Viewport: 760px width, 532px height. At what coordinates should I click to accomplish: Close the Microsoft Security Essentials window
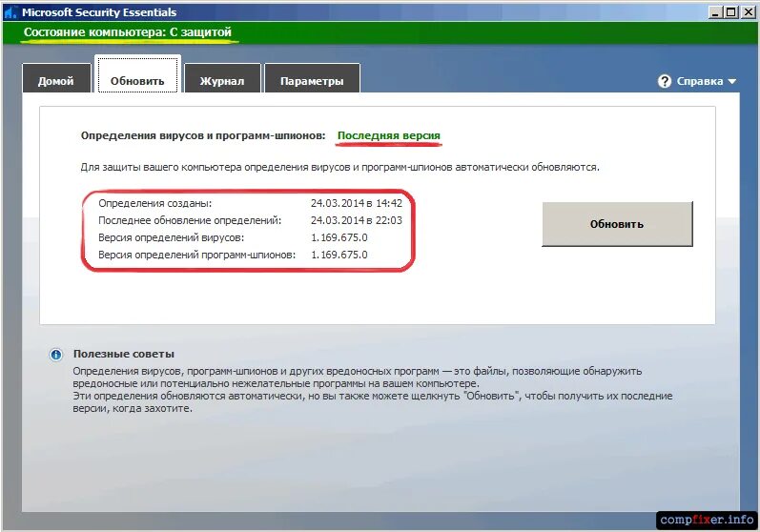tap(748, 12)
